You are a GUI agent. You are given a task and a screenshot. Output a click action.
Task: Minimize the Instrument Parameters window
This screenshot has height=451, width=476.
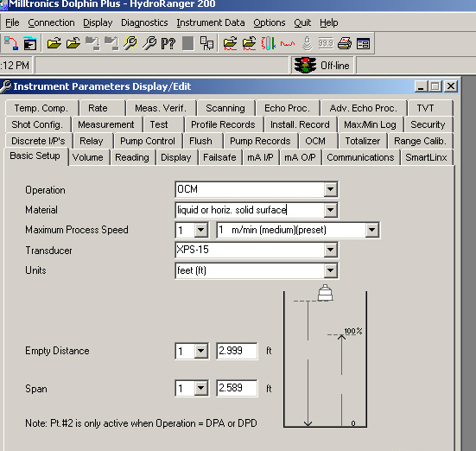point(421,86)
